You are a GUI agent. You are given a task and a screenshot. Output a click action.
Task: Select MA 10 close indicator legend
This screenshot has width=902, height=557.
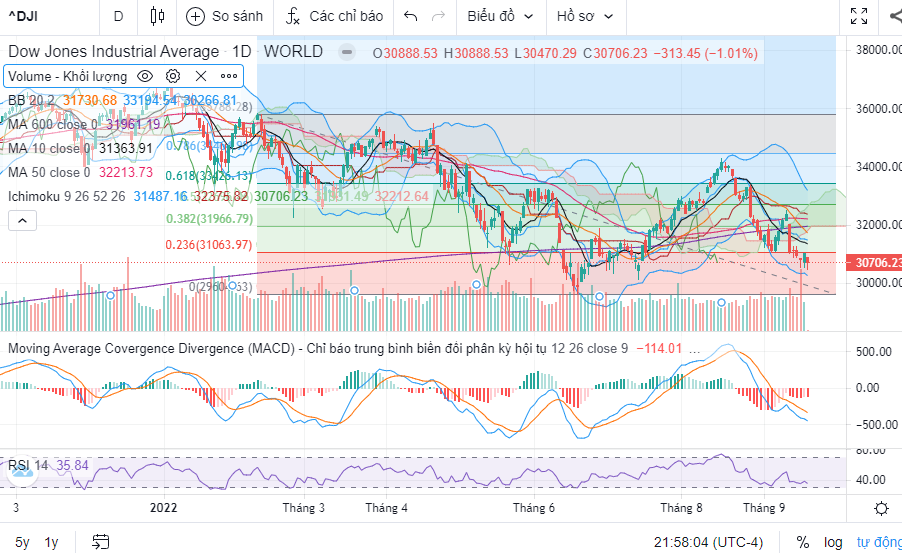(49, 148)
